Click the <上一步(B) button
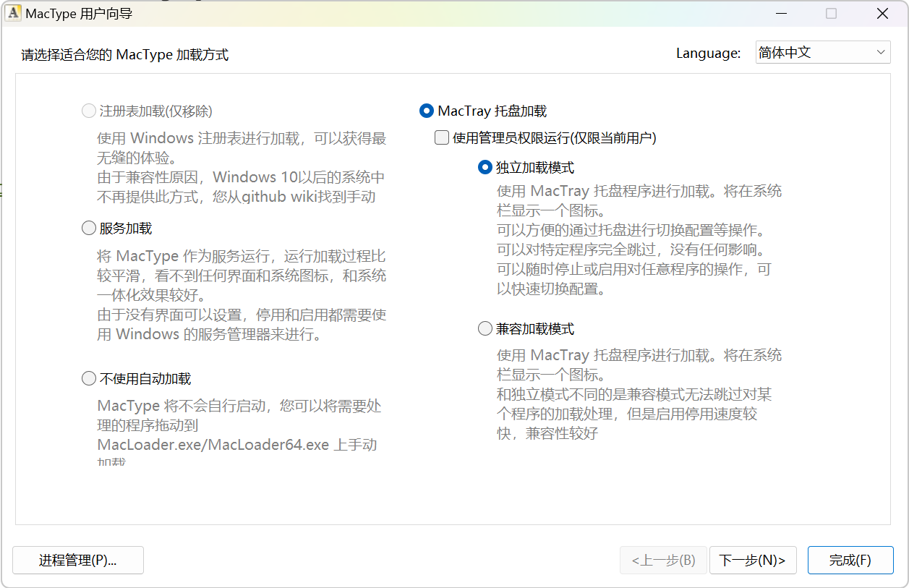This screenshot has height=588, width=909. click(663, 561)
